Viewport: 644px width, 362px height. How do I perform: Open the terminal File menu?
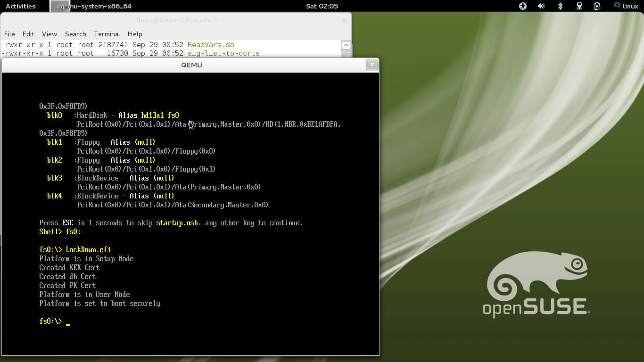pyautogui.click(x=9, y=34)
